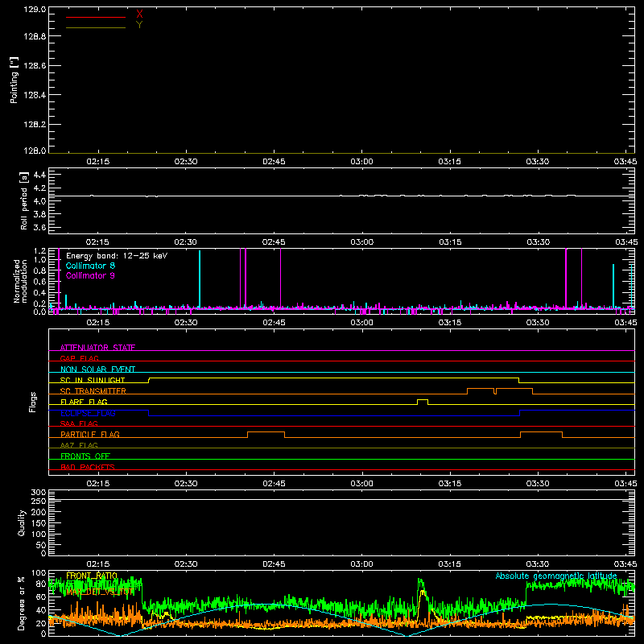Viewport: 644px width, 644px height.
Task: Click the green peak near 03:10 in bottom plot
Action: (x=420, y=583)
